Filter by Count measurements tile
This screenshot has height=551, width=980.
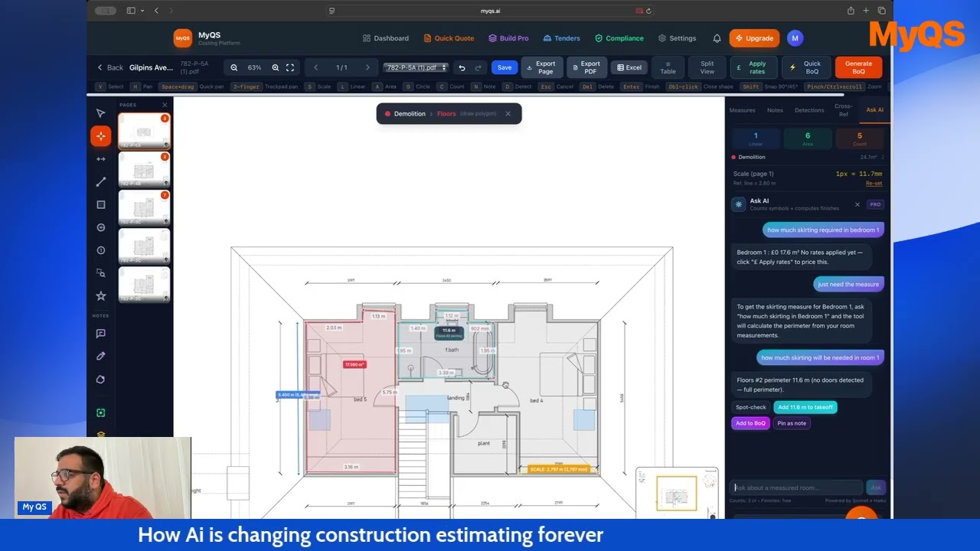(x=859, y=139)
